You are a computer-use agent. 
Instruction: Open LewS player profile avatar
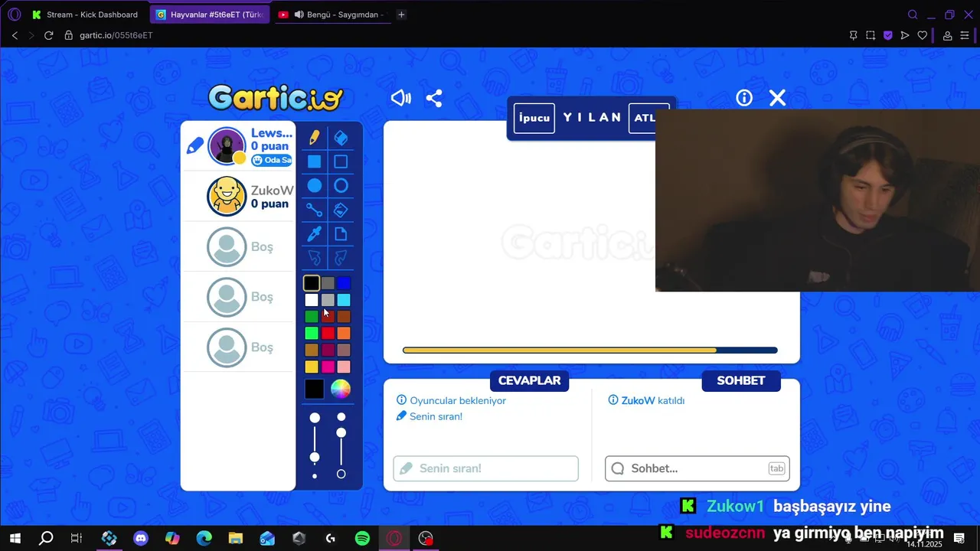[227, 145]
